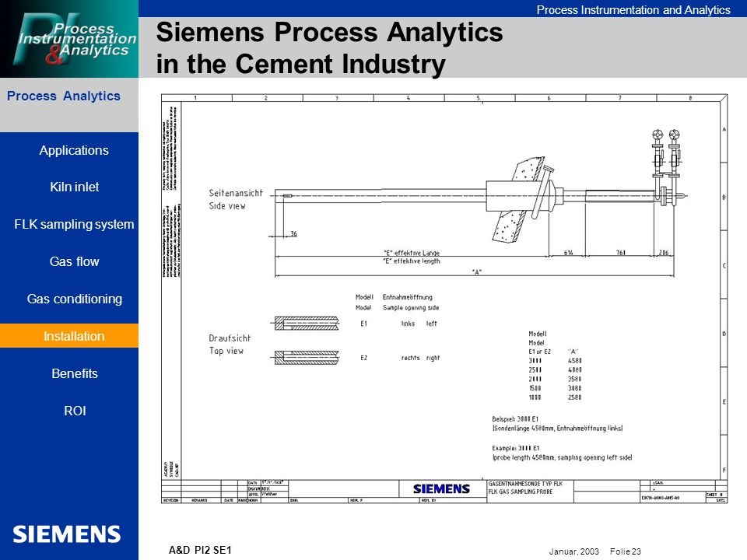Click the 614 dimension value

pyautogui.click(x=568, y=253)
